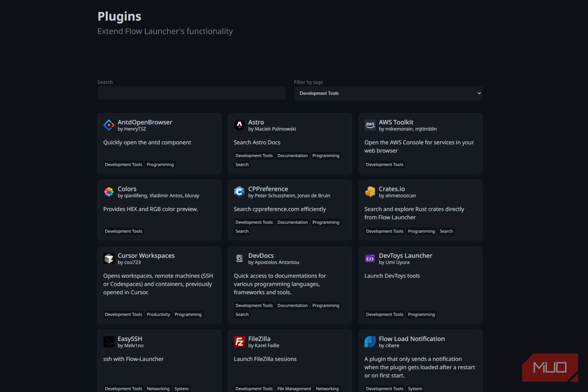Click the DevDocs plugin icon
This screenshot has height=392, width=588.
pos(239,258)
